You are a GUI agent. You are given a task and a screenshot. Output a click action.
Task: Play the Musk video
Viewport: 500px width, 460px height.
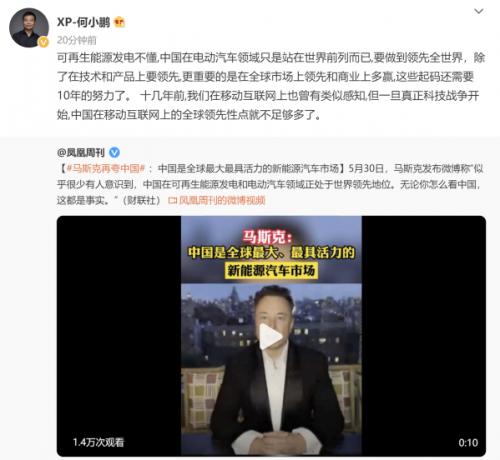271,337
